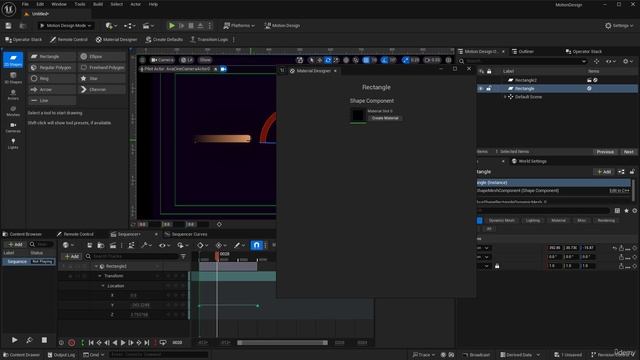Collapse the Transform track in sequencer

100,276
